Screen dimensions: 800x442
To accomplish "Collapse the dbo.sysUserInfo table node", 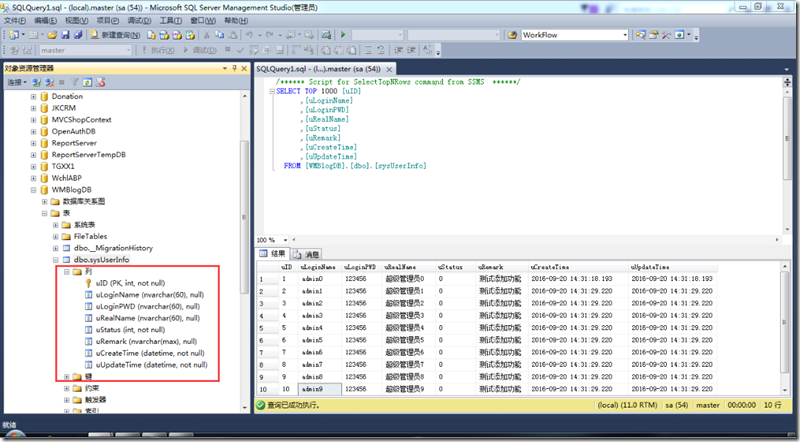I will (x=56, y=260).
